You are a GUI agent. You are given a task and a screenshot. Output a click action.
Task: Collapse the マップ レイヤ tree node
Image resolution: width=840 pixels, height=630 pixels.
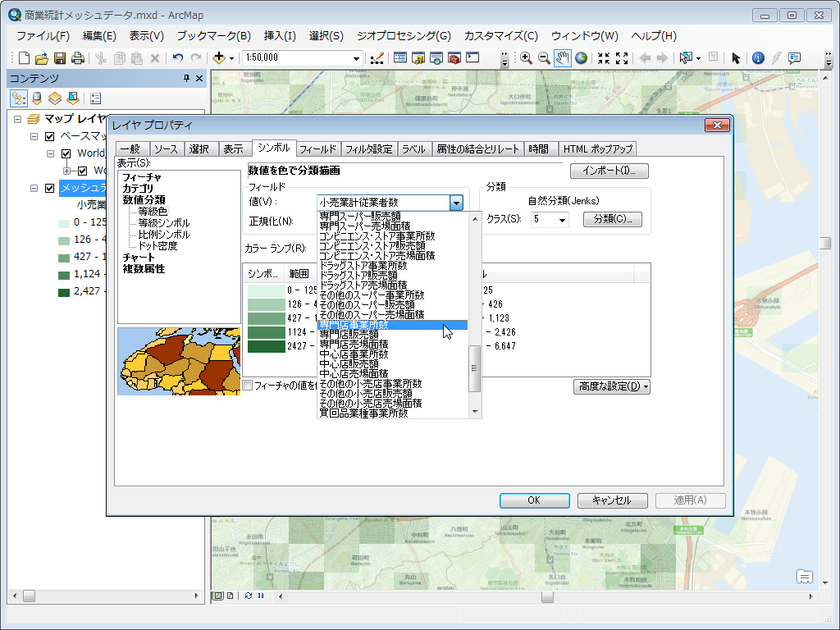click(x=18, y=119)
